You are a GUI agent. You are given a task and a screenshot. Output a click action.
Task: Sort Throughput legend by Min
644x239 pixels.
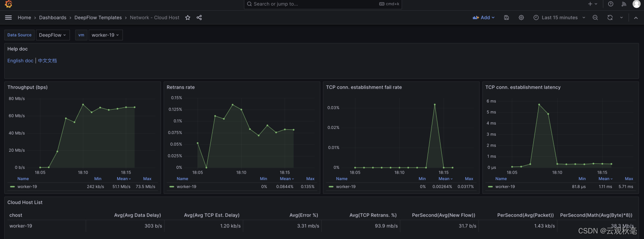click(98, 179)
